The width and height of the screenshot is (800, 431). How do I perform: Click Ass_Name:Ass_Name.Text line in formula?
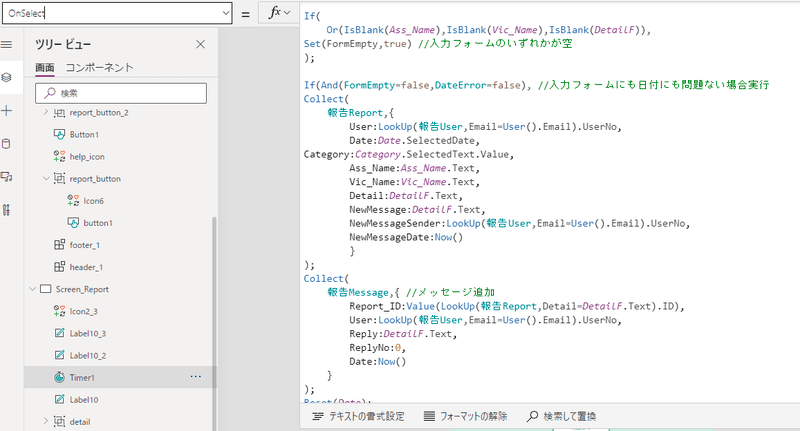point(415,168)
